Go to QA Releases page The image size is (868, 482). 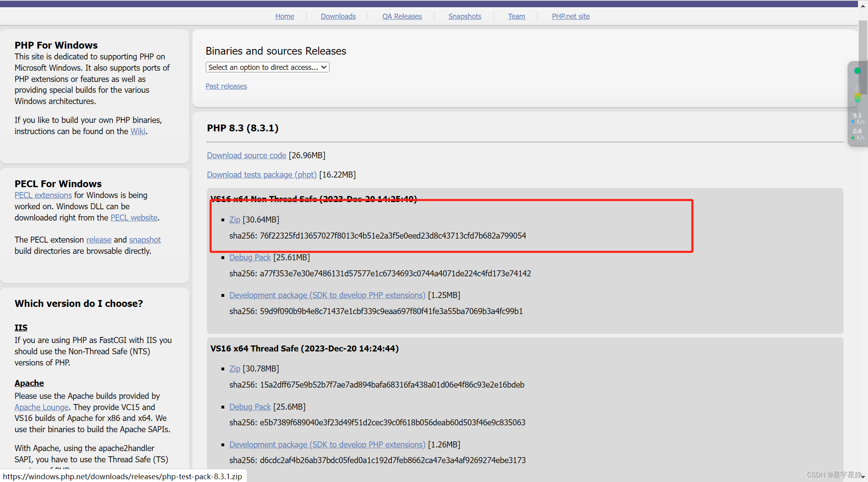coord(402,16)
